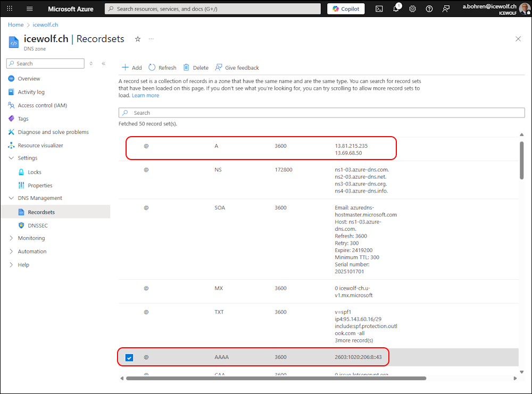Image resolution: width=532 pixels, height=394 pixels.
Task: Open the Azure portal hamburger menu
Action: click(29, 9)
